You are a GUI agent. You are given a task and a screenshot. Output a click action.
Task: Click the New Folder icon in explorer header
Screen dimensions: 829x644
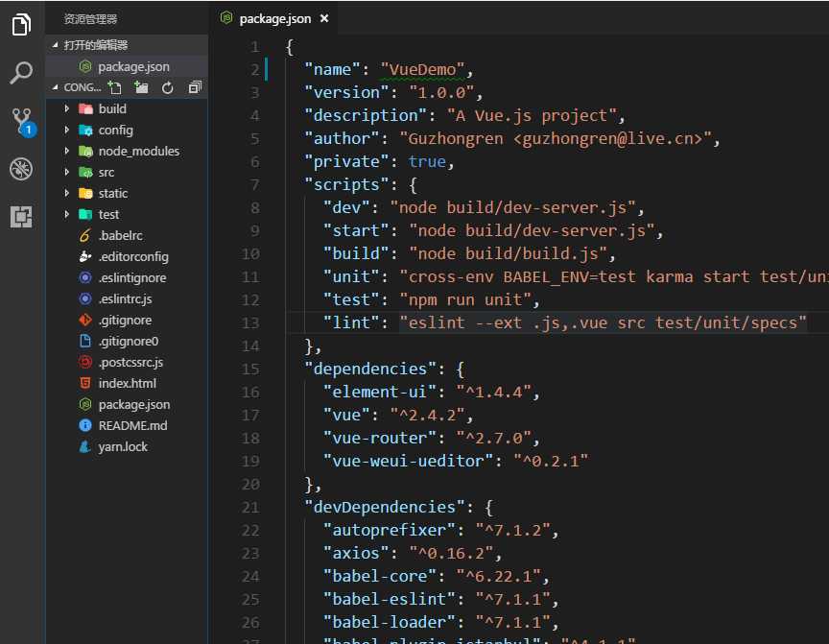[141, 87]
